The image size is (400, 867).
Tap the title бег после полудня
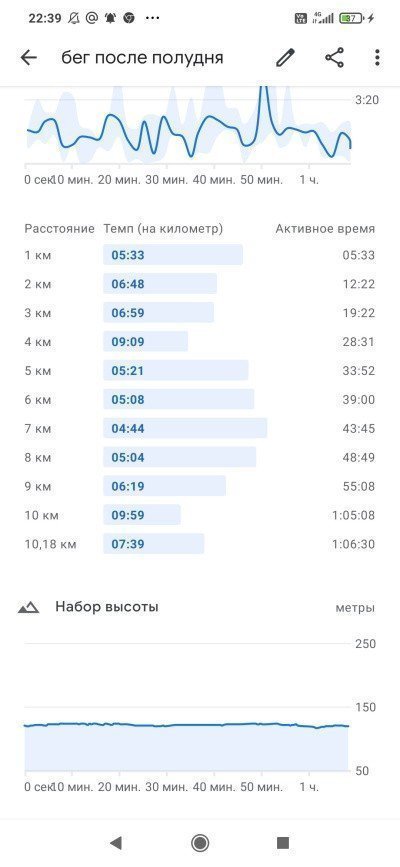142,58
